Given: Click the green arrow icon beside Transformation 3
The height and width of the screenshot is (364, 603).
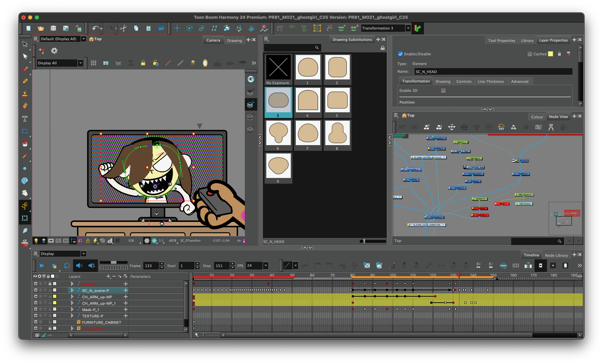Looking at the screenshot, I should [x=418, y=28].
